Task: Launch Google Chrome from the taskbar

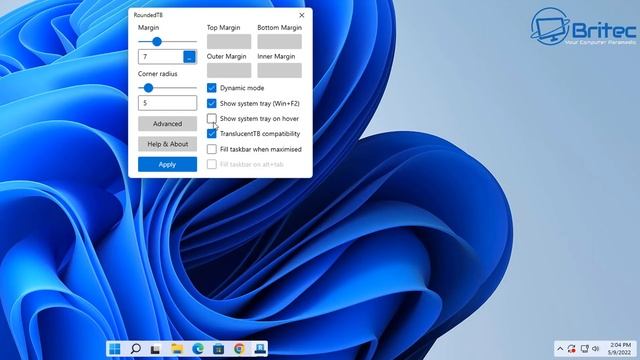Action: point(239,349)
